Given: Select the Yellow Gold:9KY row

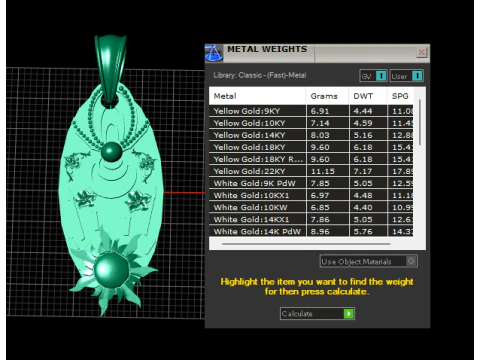Looking at the screenshot, I should pos(311,111).
